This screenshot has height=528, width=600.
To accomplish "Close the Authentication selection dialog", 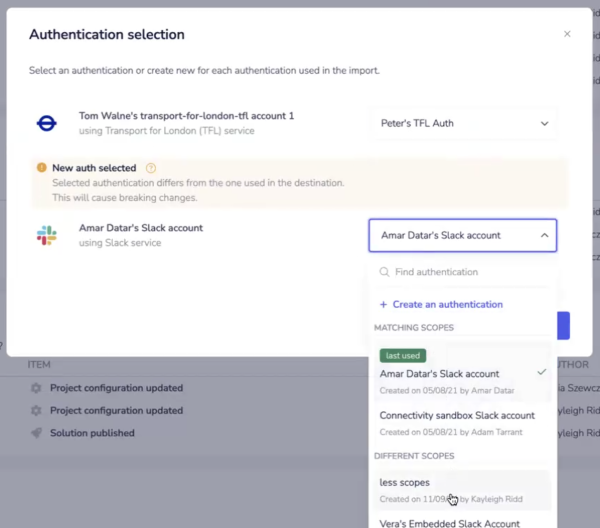I will (x=567, y=34).
